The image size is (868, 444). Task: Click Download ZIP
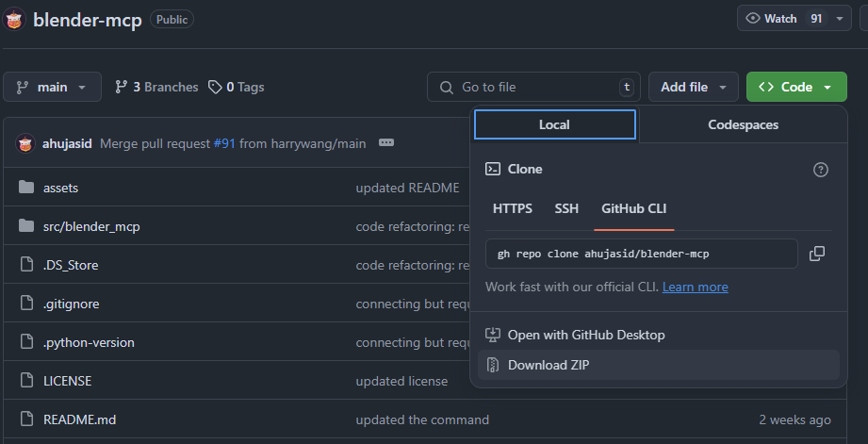click(549, 365)
